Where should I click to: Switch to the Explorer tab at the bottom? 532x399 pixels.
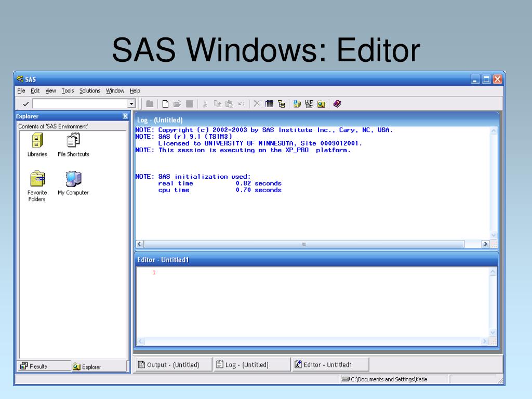[99, 367]
